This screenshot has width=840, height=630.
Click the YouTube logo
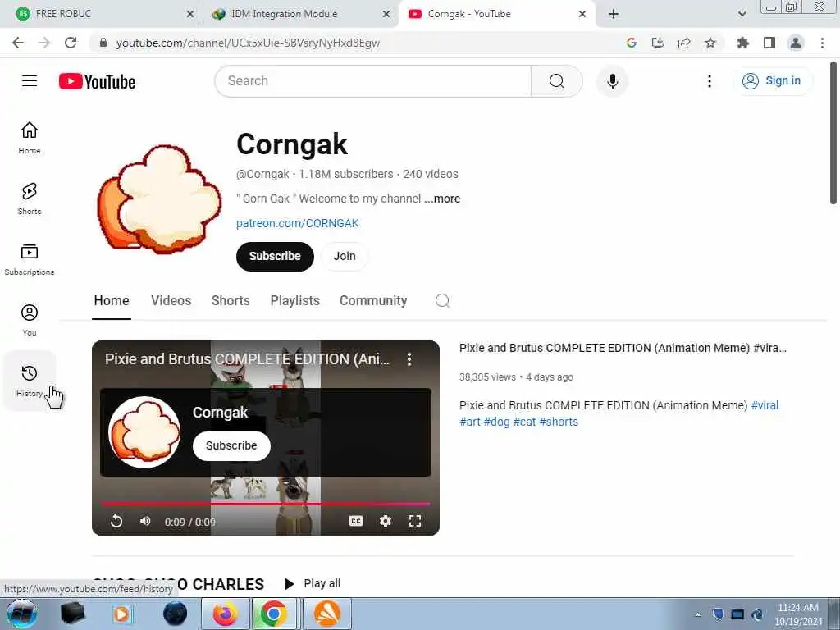(x=97, y=81)
